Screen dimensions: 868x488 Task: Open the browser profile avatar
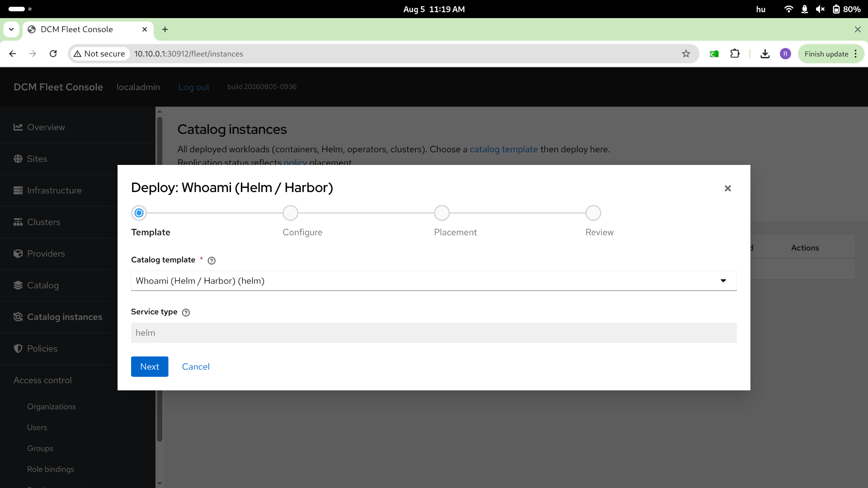[x=785, y=54]
